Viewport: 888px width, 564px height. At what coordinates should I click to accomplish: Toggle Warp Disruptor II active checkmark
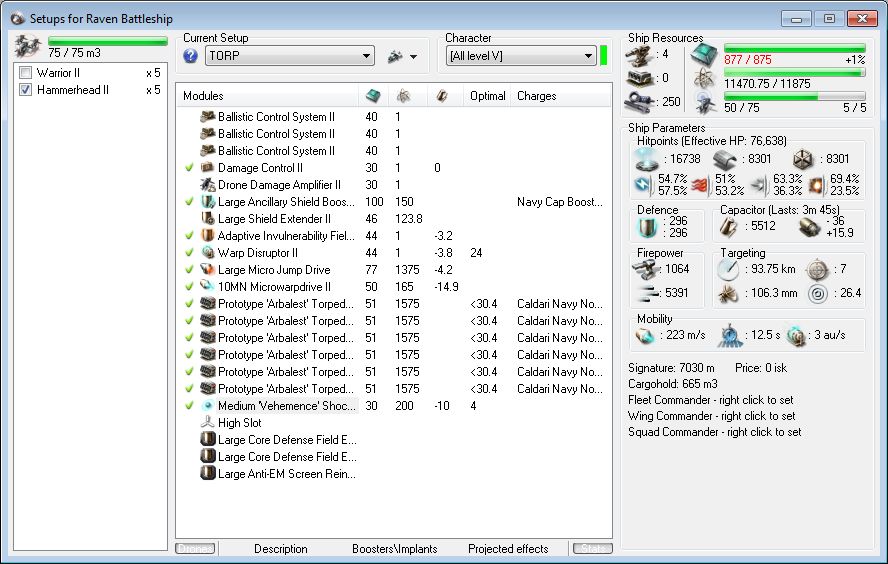(x=189, y=253)
